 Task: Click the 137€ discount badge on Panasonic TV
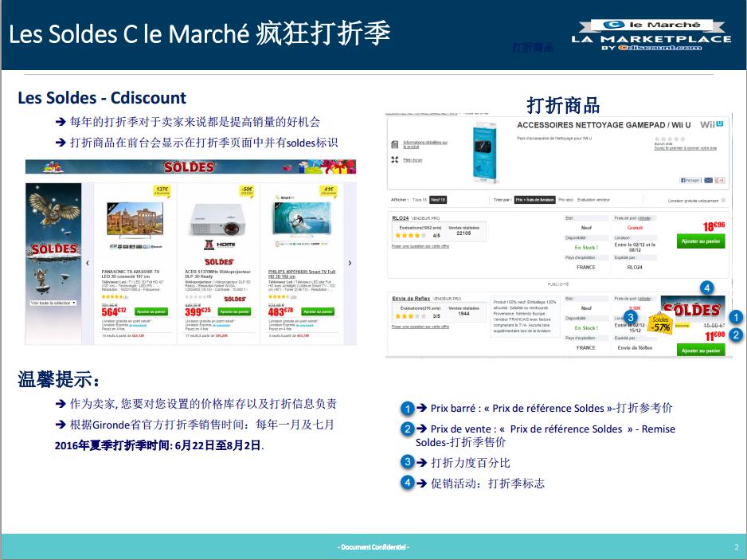tap(162, 191)
